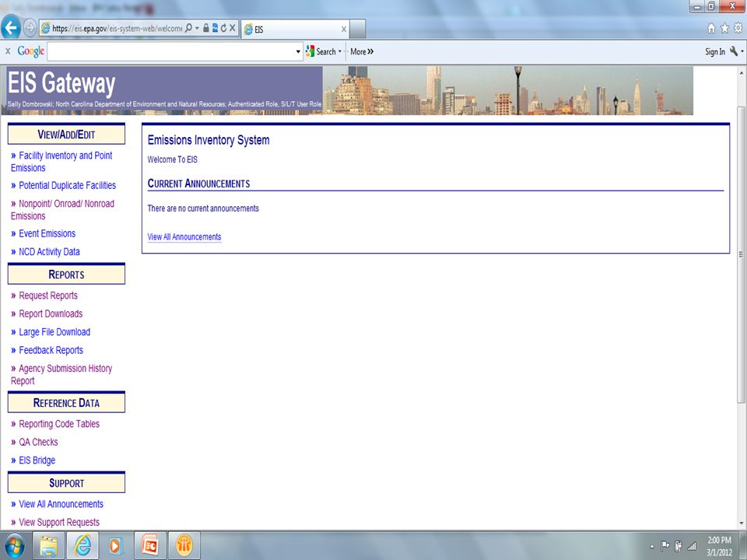Open the View Support Requests link

[x=59, y=522]
